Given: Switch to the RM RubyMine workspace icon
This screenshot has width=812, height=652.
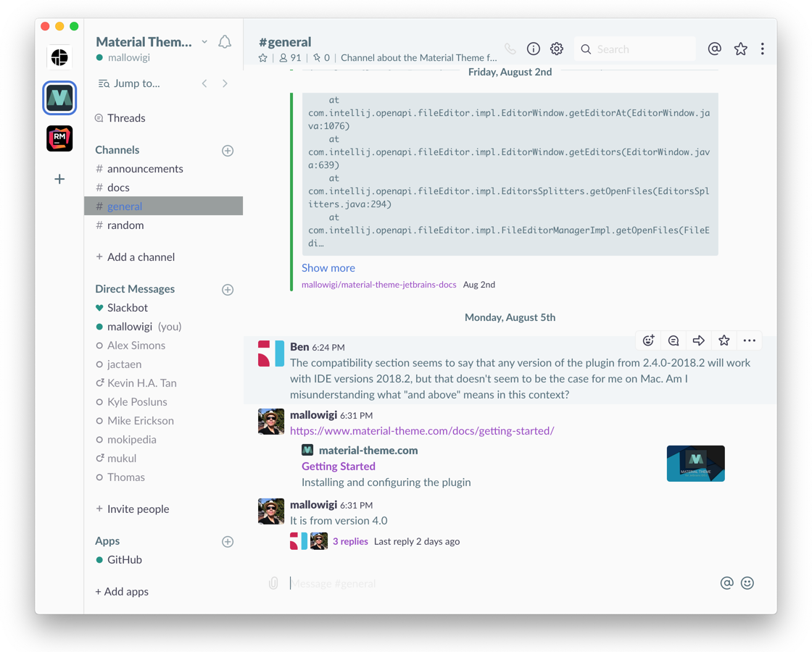Looking at the screenshot, I should [x=59, y=138].
